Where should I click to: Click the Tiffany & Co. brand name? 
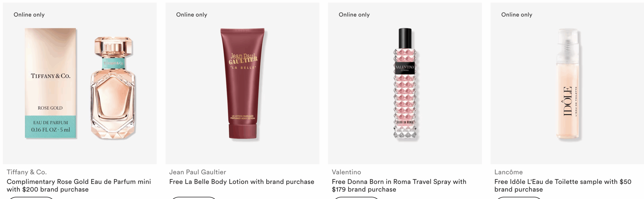(x=27, y=172)
